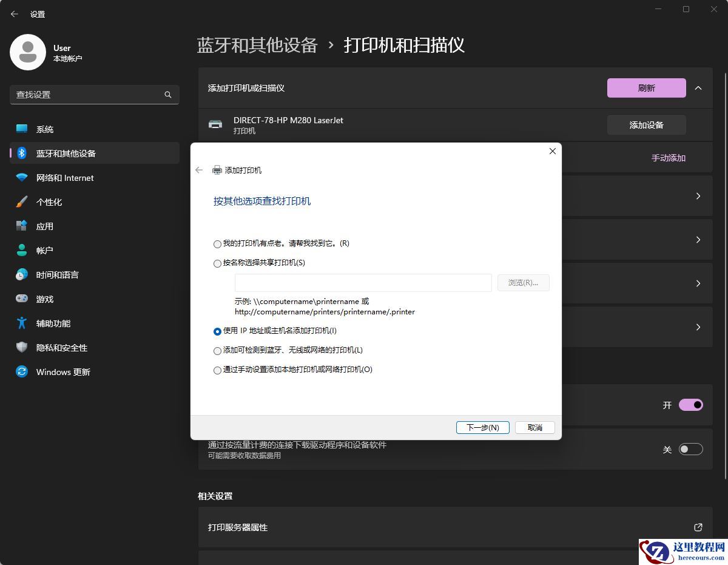
Task: Select the shared printer by name radio option
Action: click(x=217, y=263)
